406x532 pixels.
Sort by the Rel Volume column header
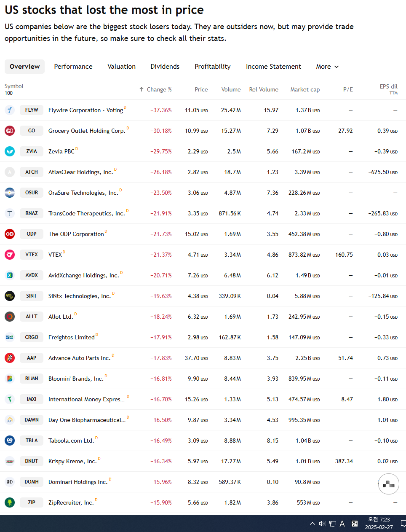point(264,89)
